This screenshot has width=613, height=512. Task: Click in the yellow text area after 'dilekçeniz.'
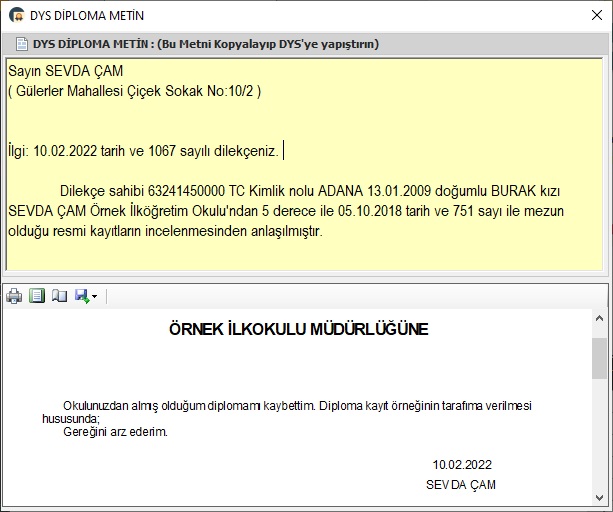[x=284, y=151]
